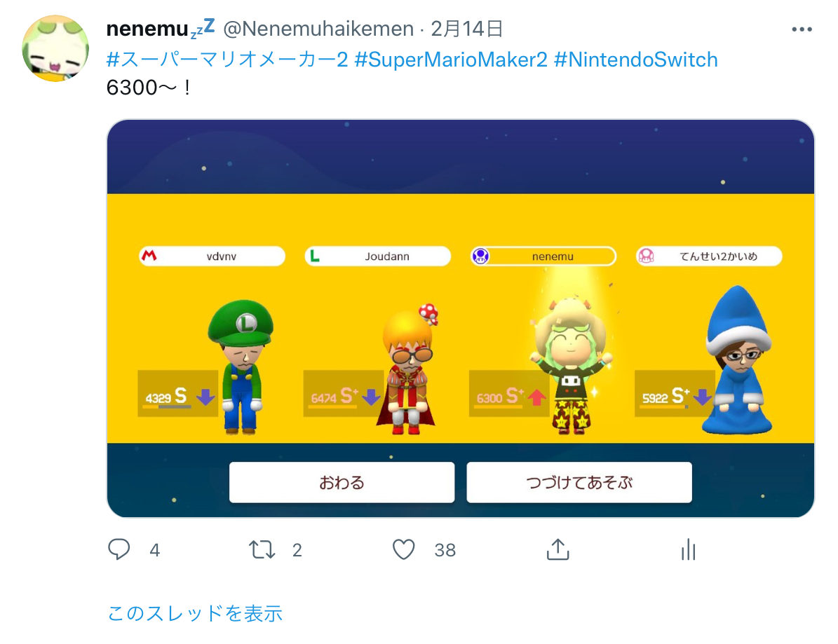The image size is (838, 644).
Task: Follow the #NintendoSwitch hashtag link
Action: [x=635, y=60]
